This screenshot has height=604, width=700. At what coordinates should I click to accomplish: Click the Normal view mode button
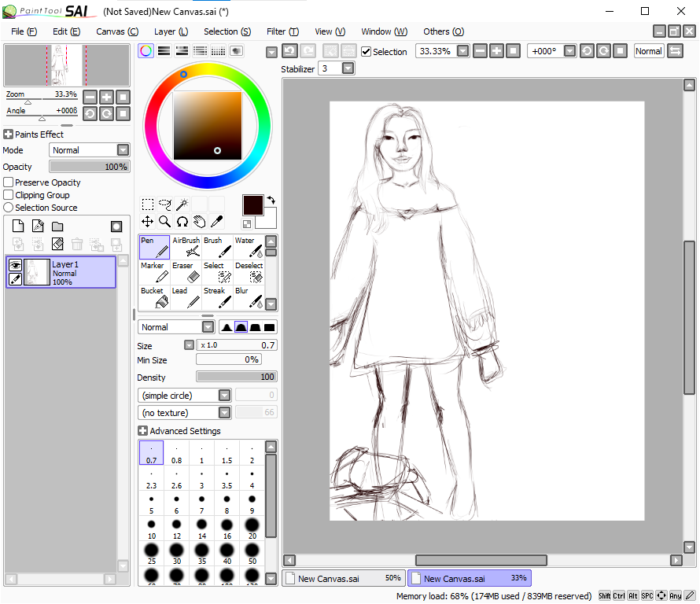click(x=649, y=51)
